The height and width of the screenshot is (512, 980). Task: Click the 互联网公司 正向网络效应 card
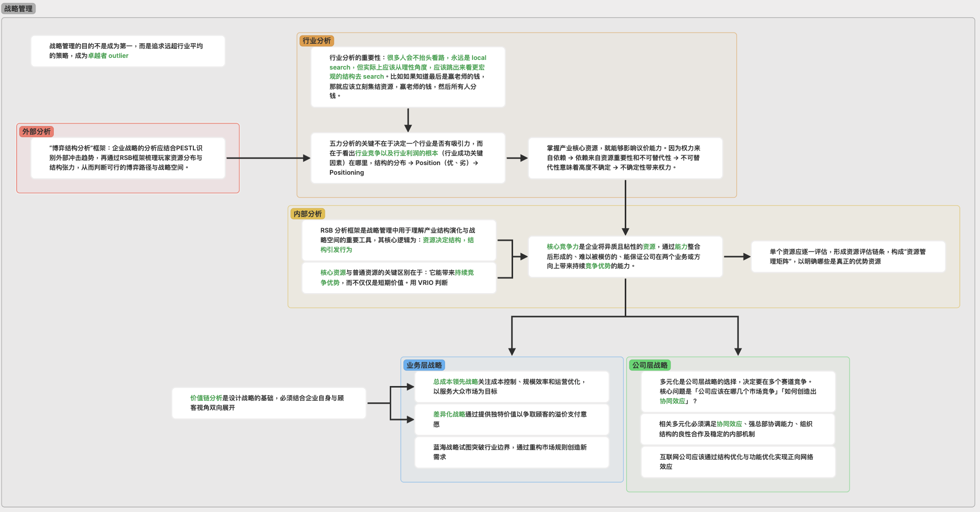point(737,462)
